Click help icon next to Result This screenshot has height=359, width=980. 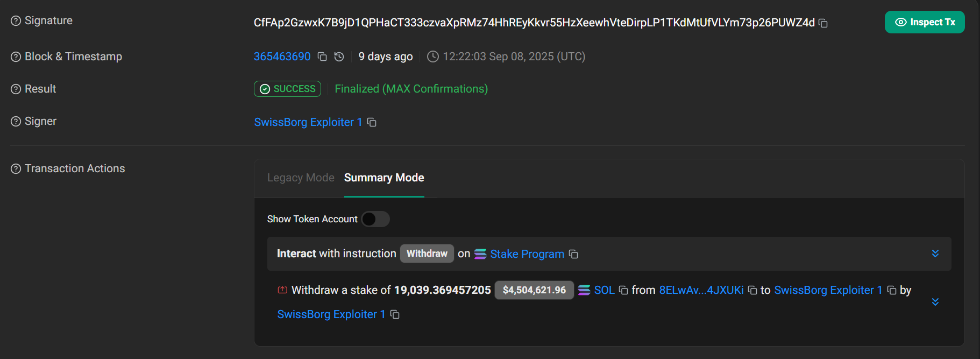16,89
